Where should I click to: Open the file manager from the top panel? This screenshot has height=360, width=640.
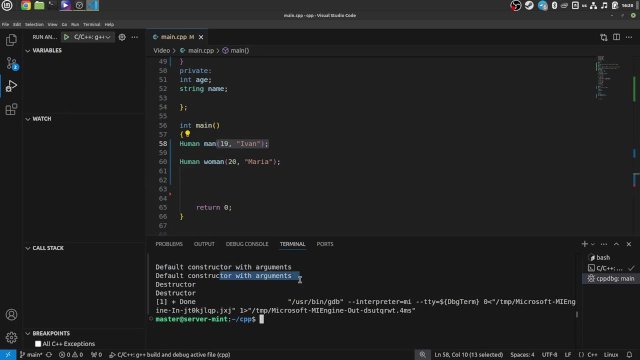click(x=39, y=5)
